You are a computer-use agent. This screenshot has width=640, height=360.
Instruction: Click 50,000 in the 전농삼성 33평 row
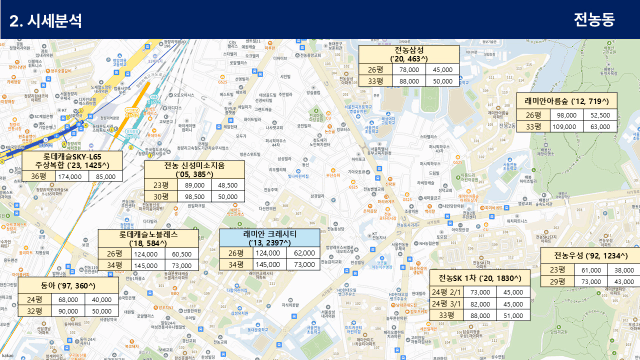(442, 81)
